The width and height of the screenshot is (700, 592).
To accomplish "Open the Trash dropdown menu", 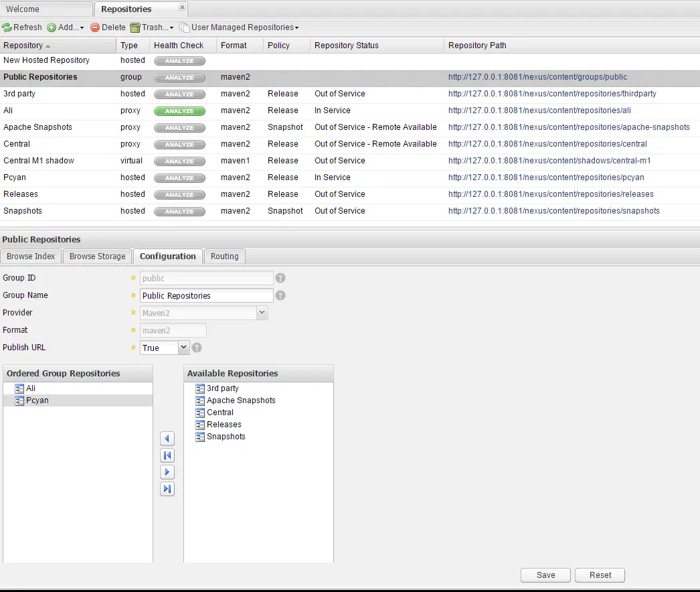I will point(152,27).
